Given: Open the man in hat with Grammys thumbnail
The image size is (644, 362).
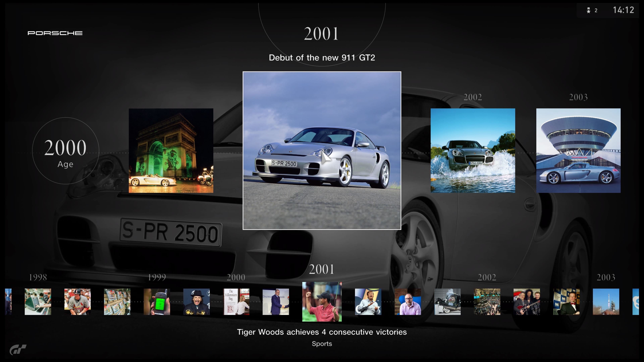Looking at the screenshot, I should coord(197,302).
